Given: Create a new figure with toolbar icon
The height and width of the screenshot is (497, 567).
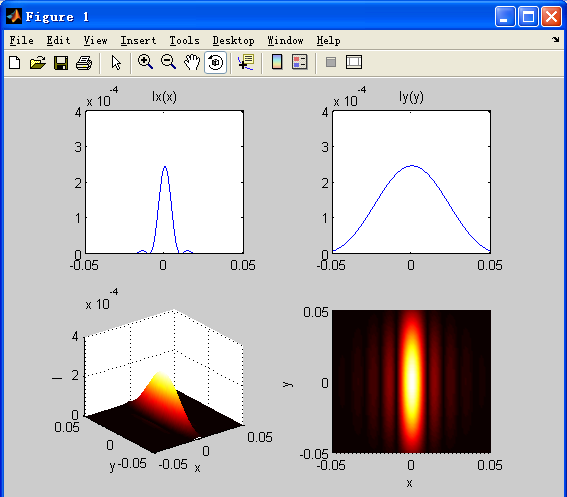Looking at the screenshot, I should pos(14,63).
